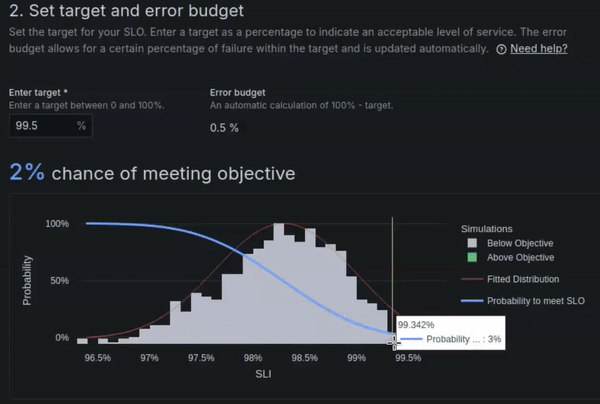Click the 99% tick label on the SLI axis
600x404 pixels.
356,358
